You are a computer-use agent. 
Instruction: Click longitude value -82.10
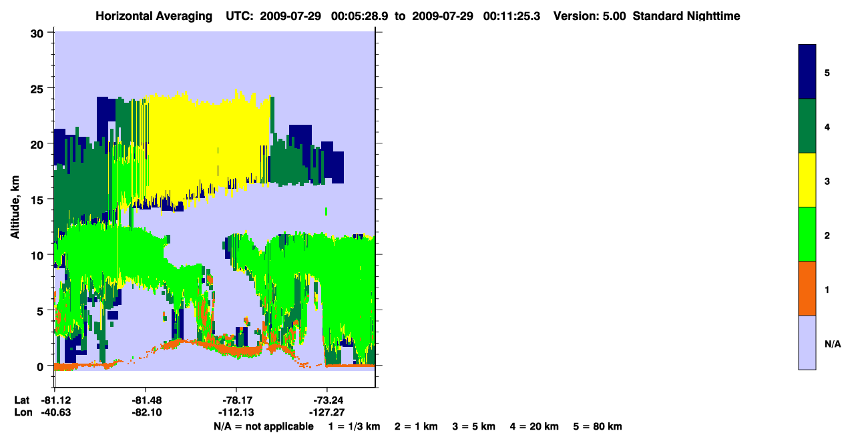146,412
